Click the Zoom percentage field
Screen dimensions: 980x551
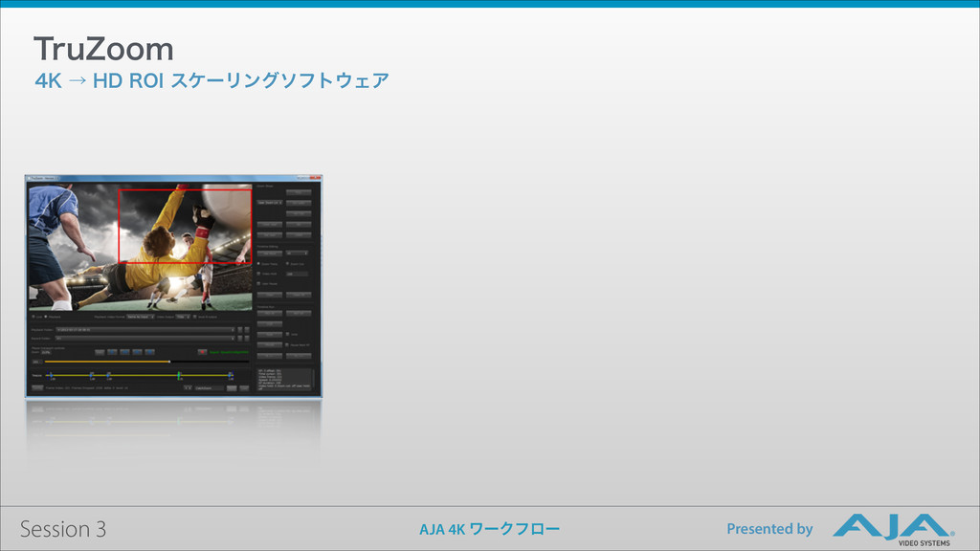(x=46, y=352)
